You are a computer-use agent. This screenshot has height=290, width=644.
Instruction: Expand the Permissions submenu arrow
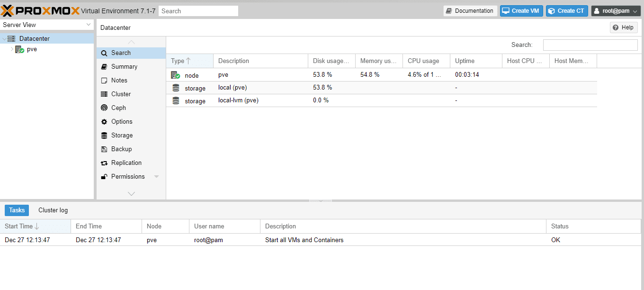156,177
